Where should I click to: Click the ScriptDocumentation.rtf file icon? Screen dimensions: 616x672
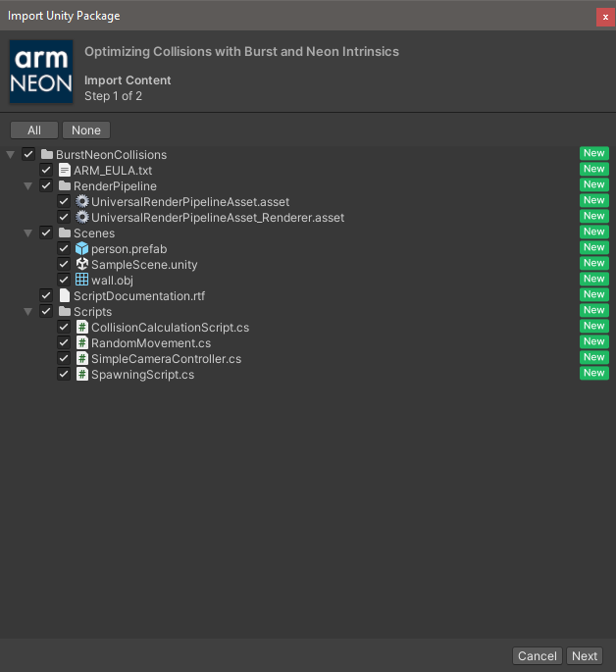[x=65, y=295]
